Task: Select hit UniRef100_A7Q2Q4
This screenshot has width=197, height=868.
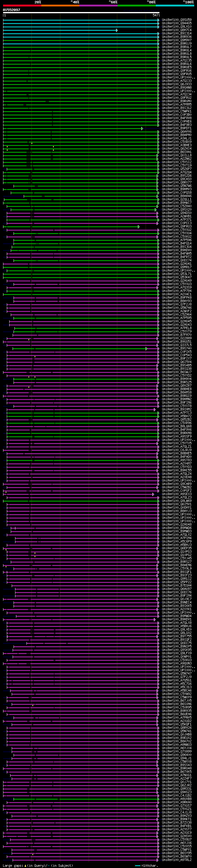Action: click(177, 172)
